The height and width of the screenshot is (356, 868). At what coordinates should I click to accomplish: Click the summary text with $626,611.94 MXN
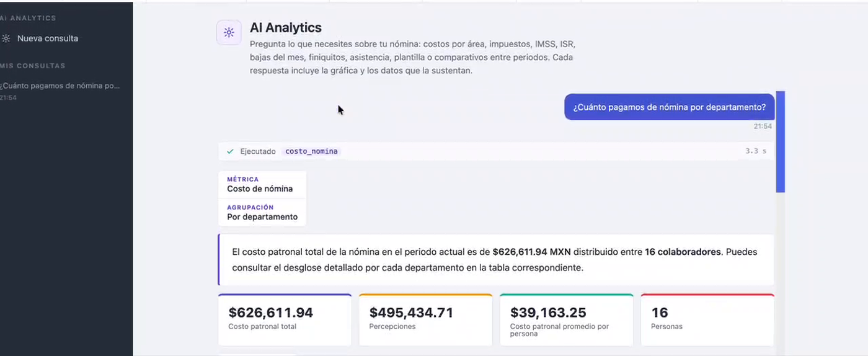coord(496,260)
